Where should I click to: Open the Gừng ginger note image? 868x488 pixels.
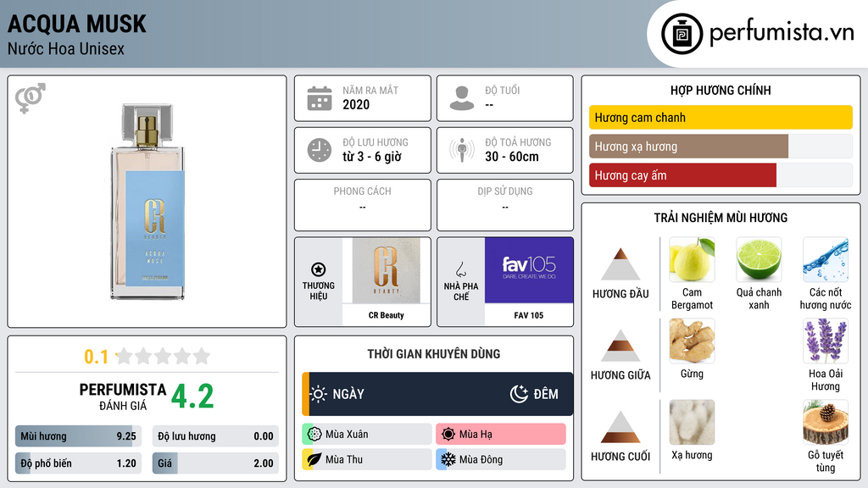(x=692, y=341)
